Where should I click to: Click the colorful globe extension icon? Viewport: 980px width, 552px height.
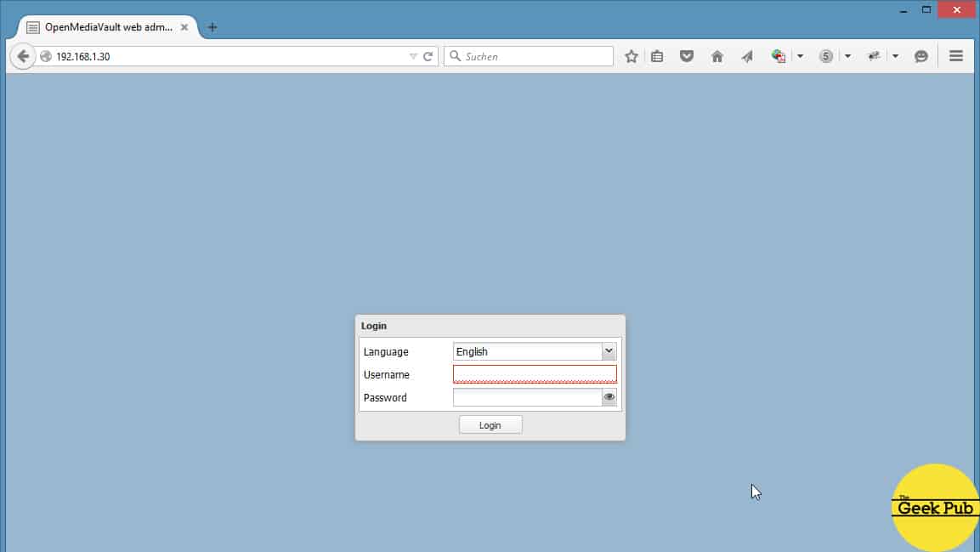coord(778,56)
